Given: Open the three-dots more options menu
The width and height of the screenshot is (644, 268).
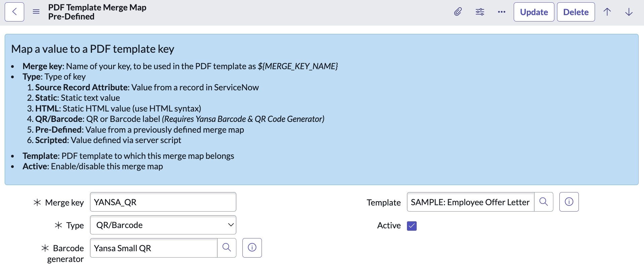Looking at the screenshot, I should [502, 12].
